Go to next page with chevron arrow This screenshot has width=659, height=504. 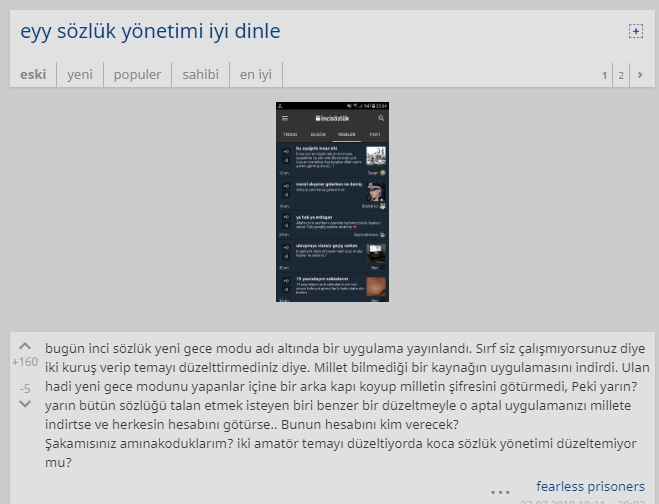coord(640,75)
